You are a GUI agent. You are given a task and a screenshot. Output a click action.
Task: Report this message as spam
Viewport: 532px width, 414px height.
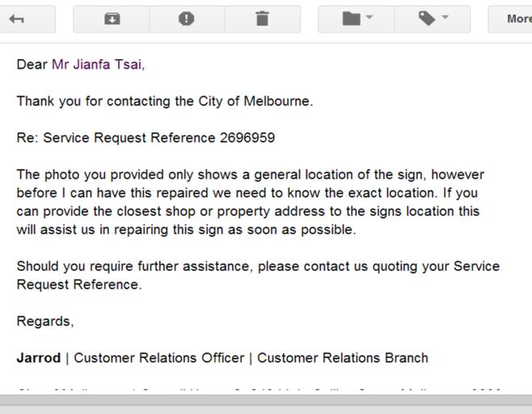(186, 19)
